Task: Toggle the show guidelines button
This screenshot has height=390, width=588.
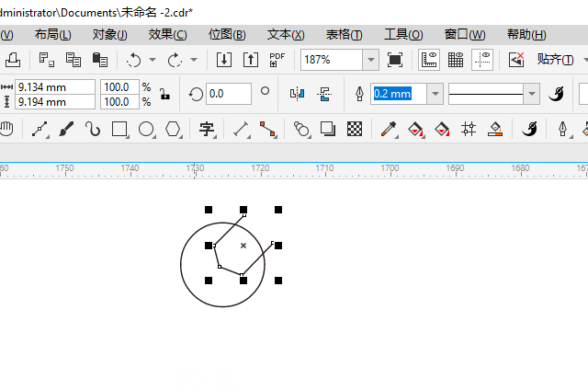Action: click(482, 60)
